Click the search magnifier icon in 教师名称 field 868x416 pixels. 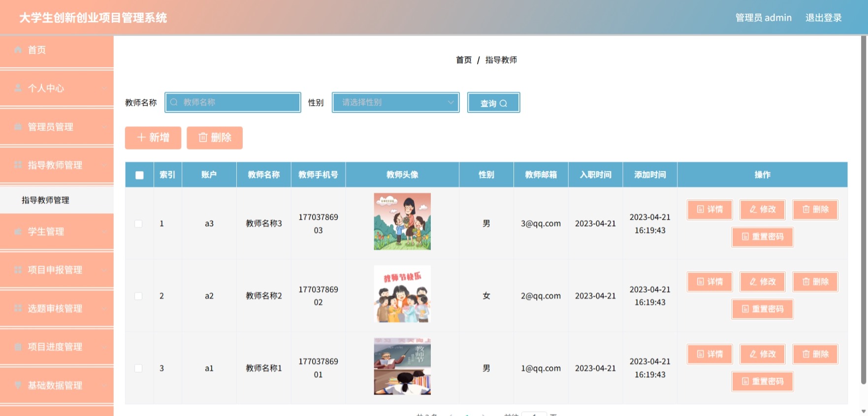pos(174,103)
